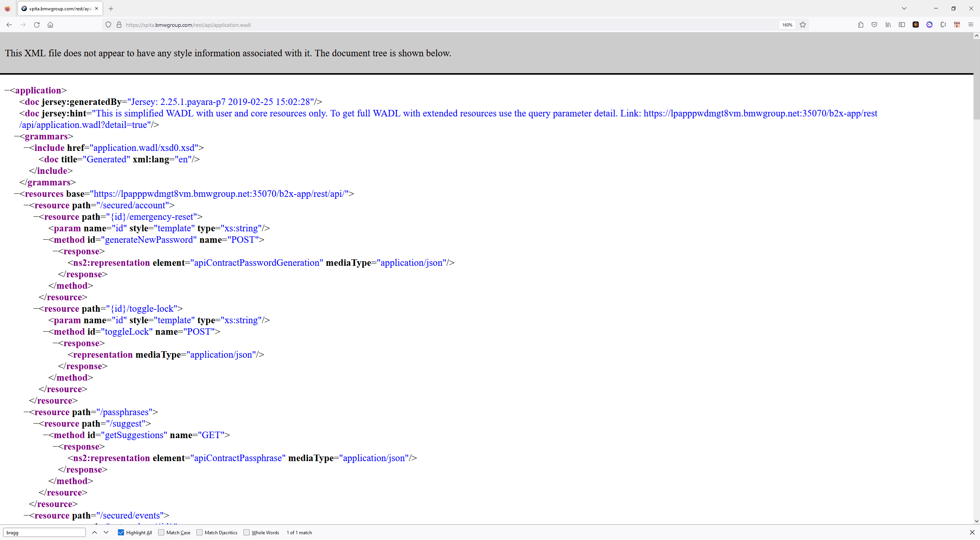The width and height of the screenshot is (980, 540).
Task: Click the Reload page icon
Action: pos(37,25)
